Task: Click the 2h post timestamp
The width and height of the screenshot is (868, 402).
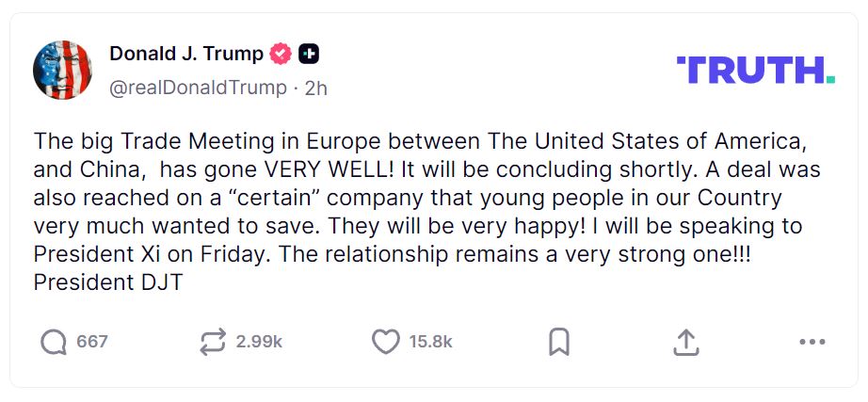Action: pos(316,88)
